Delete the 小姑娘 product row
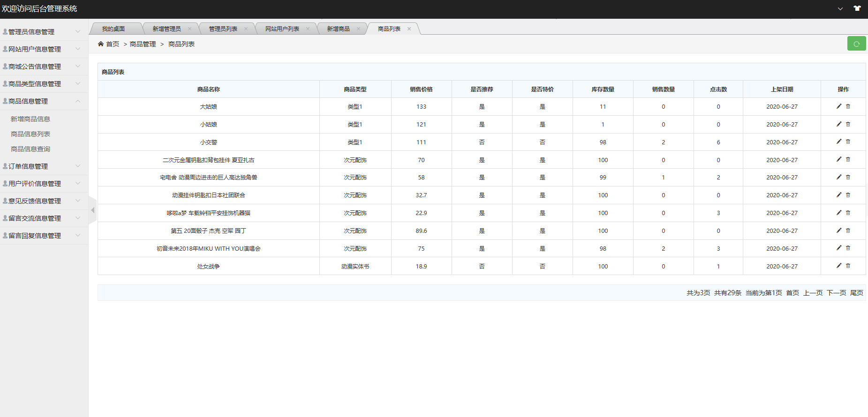Screen dimensions: 868x417 tap(848, 124)
